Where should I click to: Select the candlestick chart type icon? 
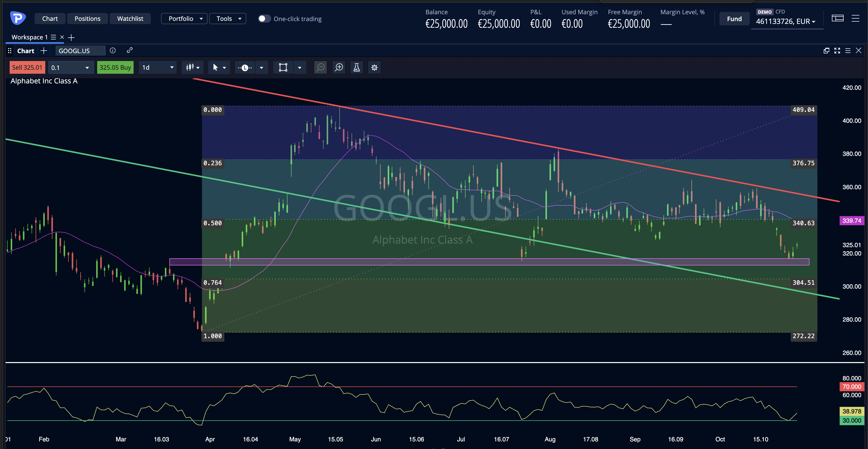[x=190, y=67]
